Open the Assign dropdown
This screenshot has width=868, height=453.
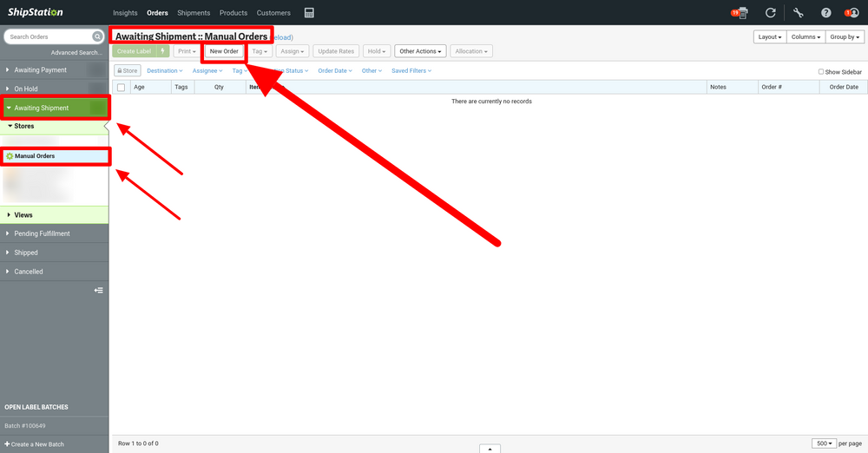point(292,51)
